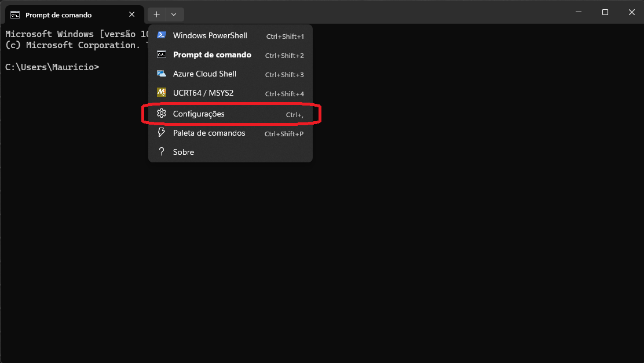Click the Sobre question mark icon
This screenshot has height=363, width=644.
pos(162,152)
